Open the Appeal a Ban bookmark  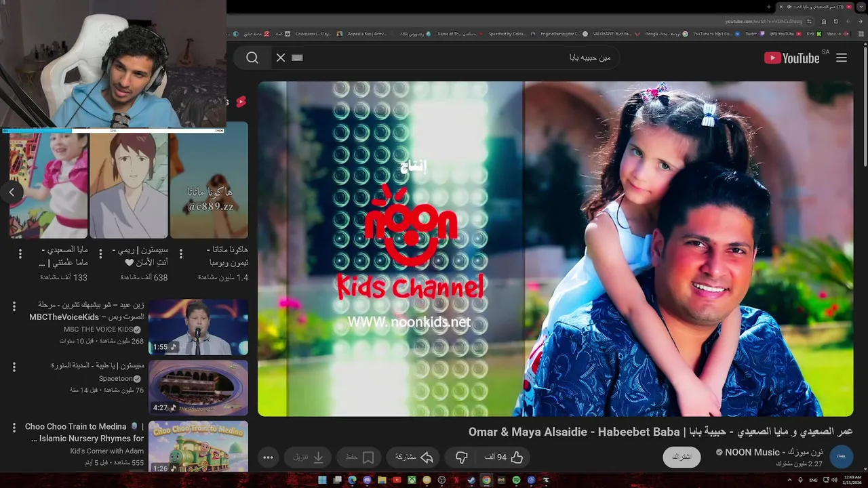[370, 33]
